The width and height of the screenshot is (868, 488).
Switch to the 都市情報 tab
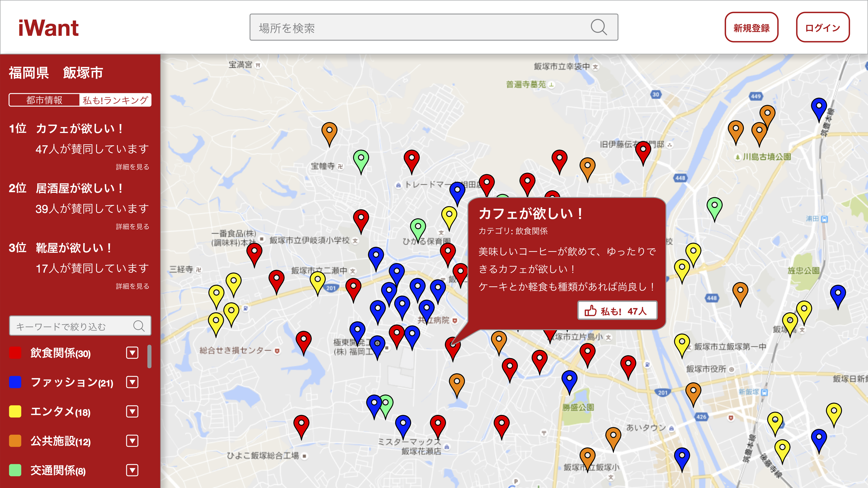click(44, 100)
